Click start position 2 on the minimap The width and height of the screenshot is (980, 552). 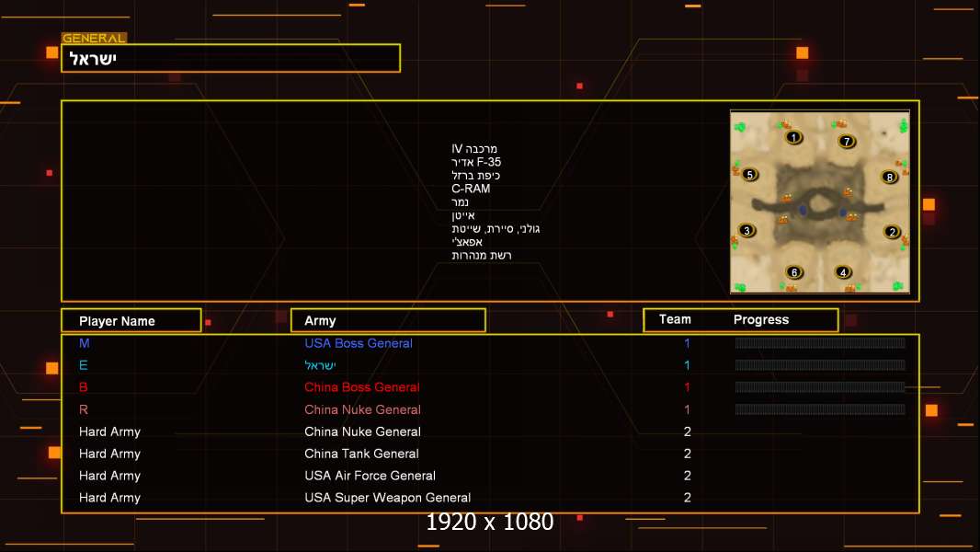coord(892,232)
